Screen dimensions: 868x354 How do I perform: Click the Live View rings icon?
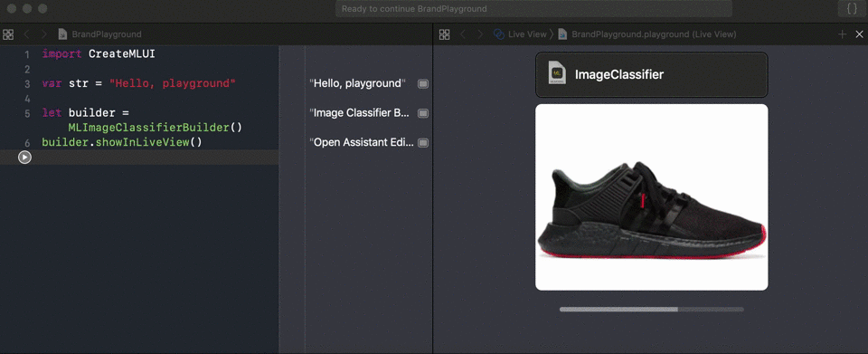(498, 34)
